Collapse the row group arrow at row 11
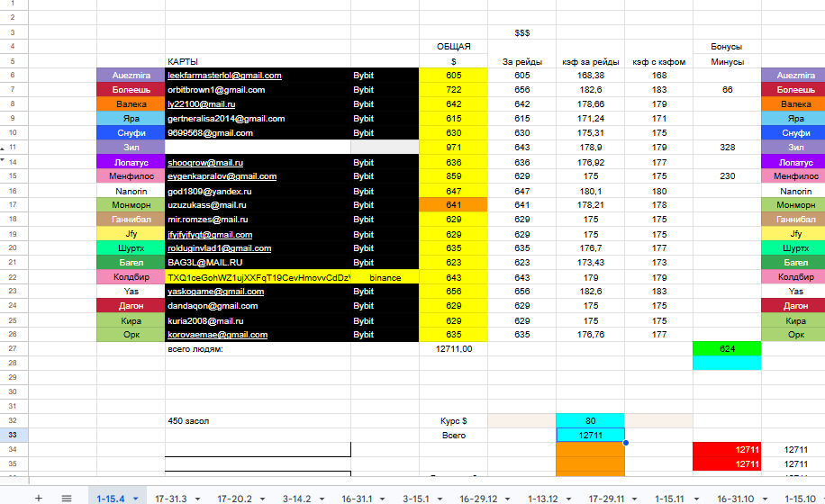 3,148
